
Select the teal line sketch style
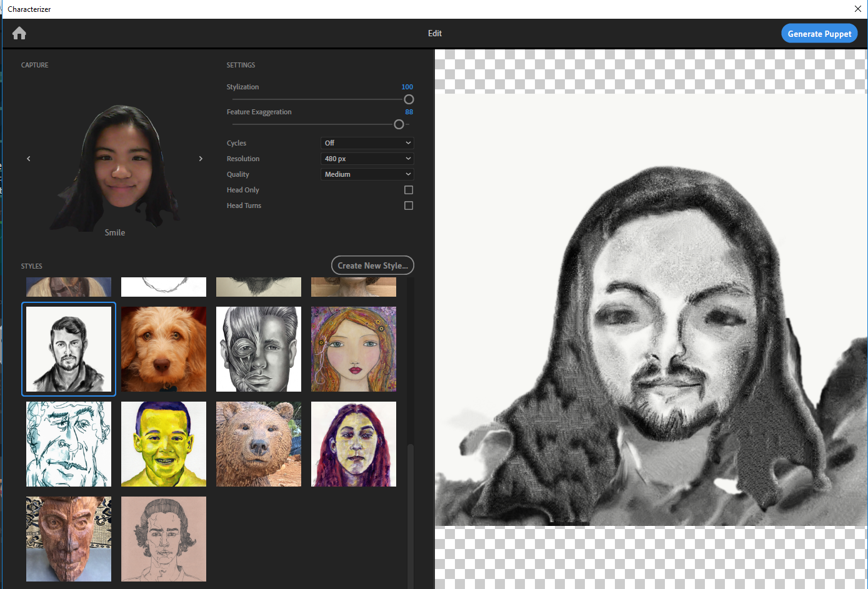click(x=69, y=444)
